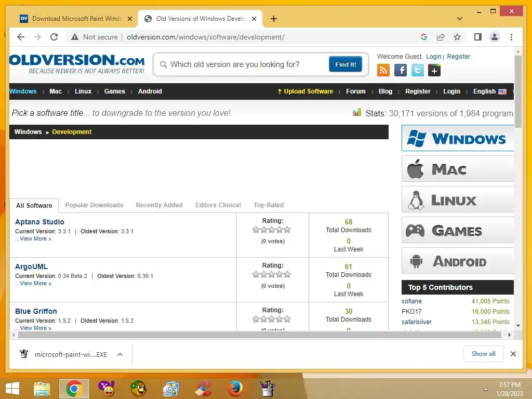Screen dimensions: 532x399
Task: Rate Aptana Studio with the stars
Action: point(272,230)
